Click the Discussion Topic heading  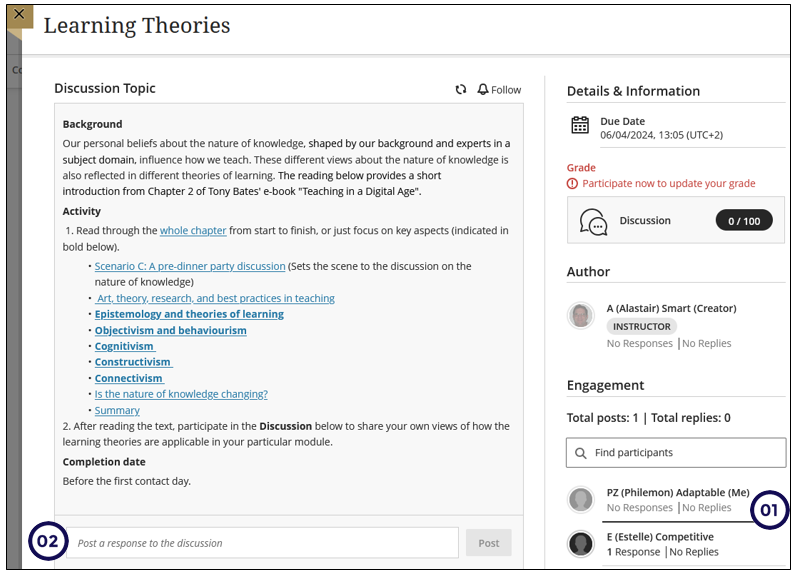pyautogui.click(x=105, y=88)
